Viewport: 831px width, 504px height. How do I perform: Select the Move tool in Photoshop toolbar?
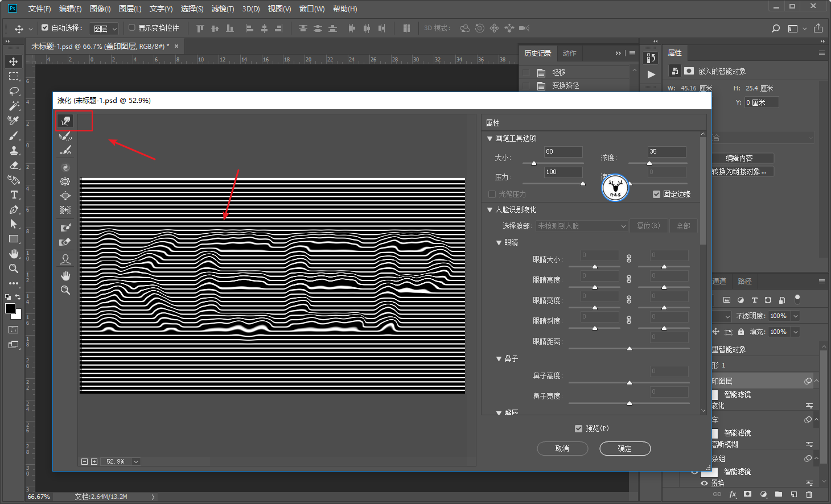click(x=14, y=61)
